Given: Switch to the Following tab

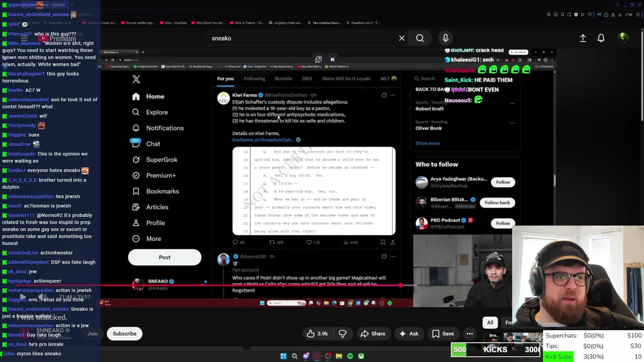Looking at the screenshot, I should click(254, 78).
